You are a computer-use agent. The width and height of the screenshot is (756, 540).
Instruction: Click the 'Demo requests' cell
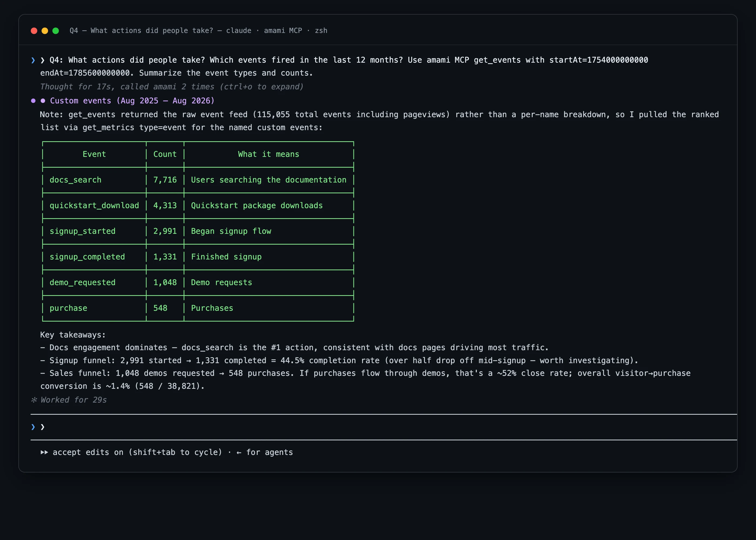(221, 282)
